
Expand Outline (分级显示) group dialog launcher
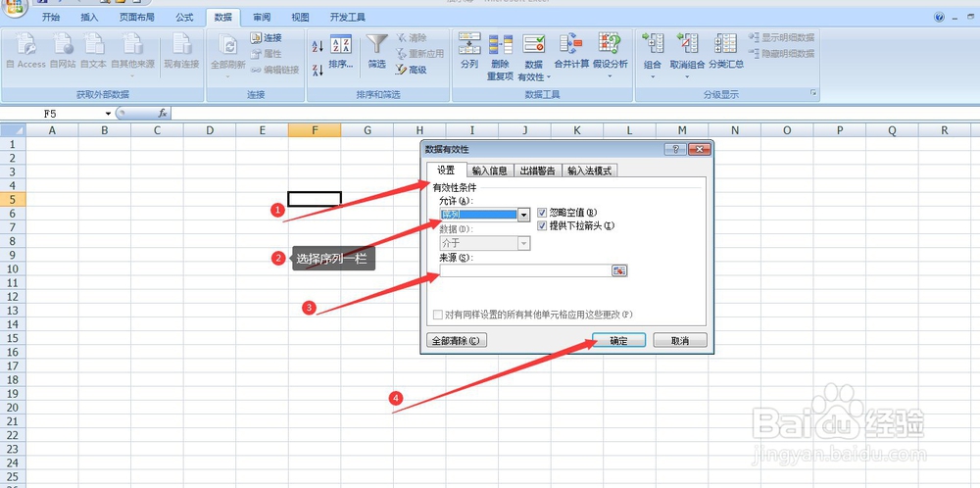click(813, 93)
